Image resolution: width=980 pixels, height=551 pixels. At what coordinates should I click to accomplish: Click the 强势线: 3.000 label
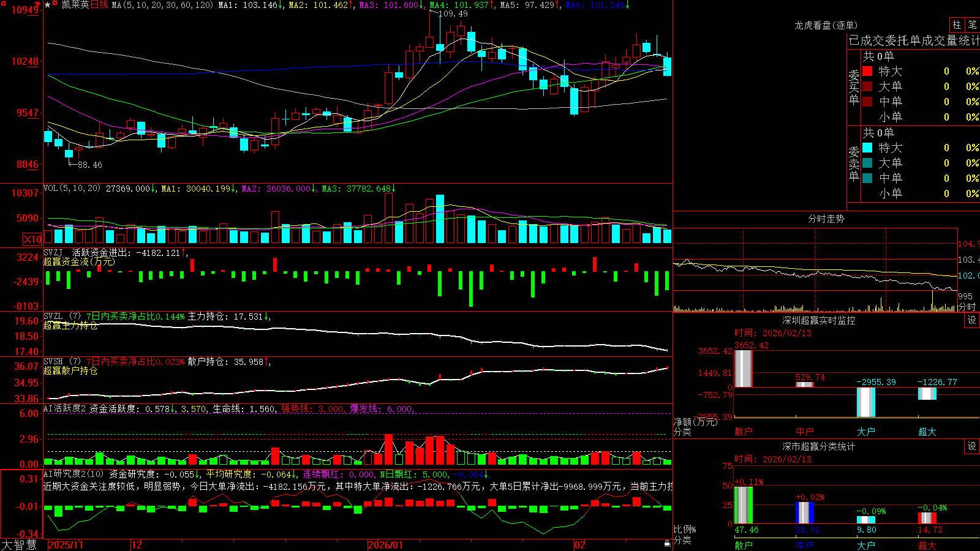312,409
